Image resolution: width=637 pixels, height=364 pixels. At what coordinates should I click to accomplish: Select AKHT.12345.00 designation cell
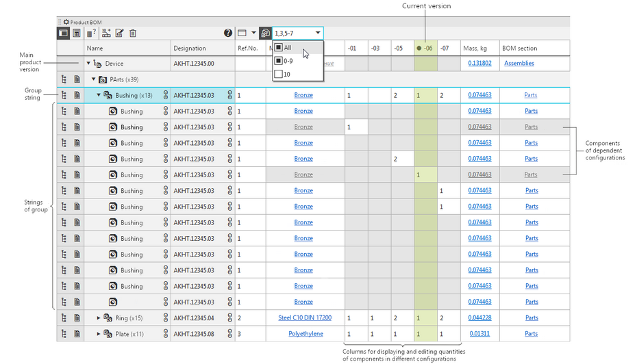click(x=203, y=64)
